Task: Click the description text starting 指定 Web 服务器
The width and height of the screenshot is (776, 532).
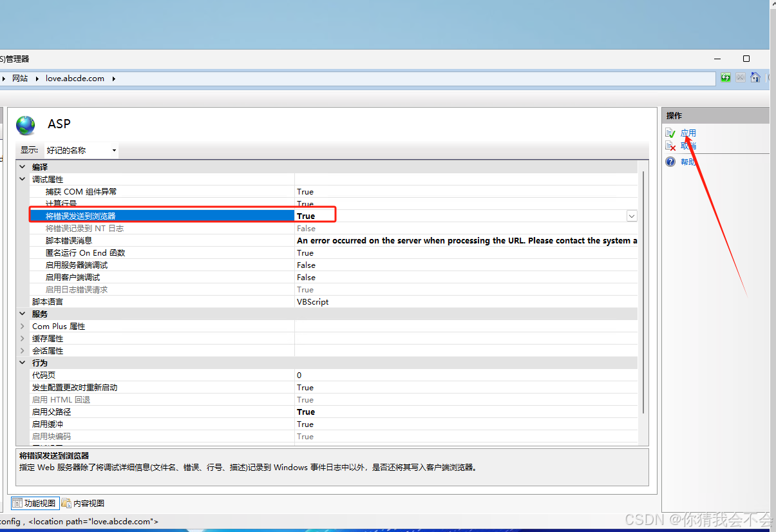Action: point(248,467)
